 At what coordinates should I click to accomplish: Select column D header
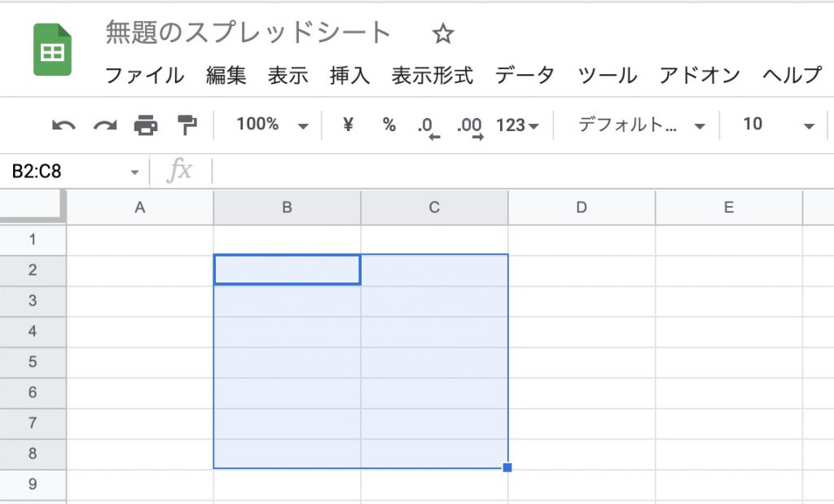point(582,208)
